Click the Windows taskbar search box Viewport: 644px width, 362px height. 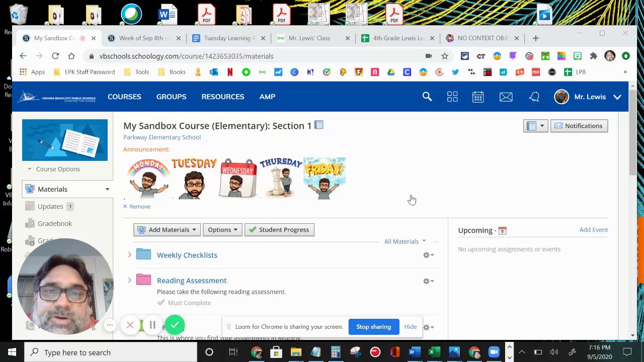pos(111,352)
